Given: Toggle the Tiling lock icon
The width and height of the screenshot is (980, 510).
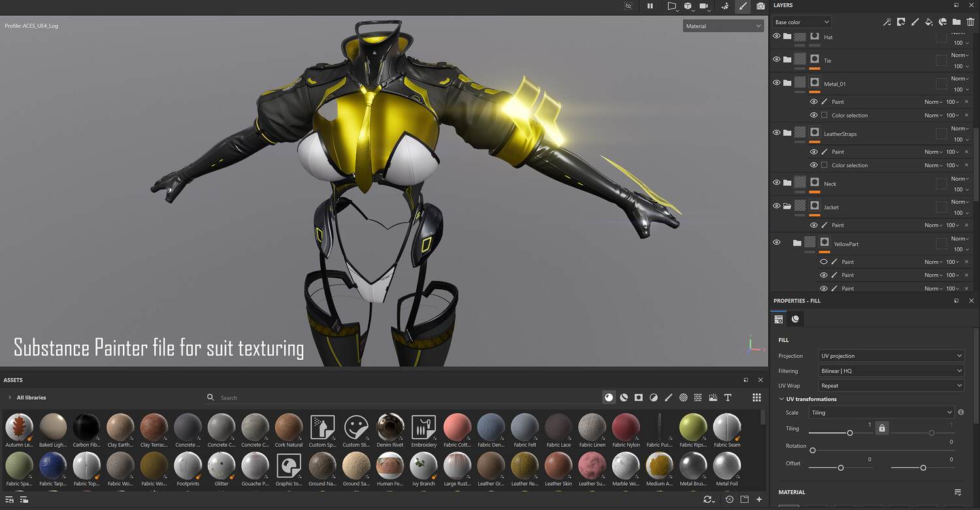Looking at the screenshot, I should tap(882, 428).
